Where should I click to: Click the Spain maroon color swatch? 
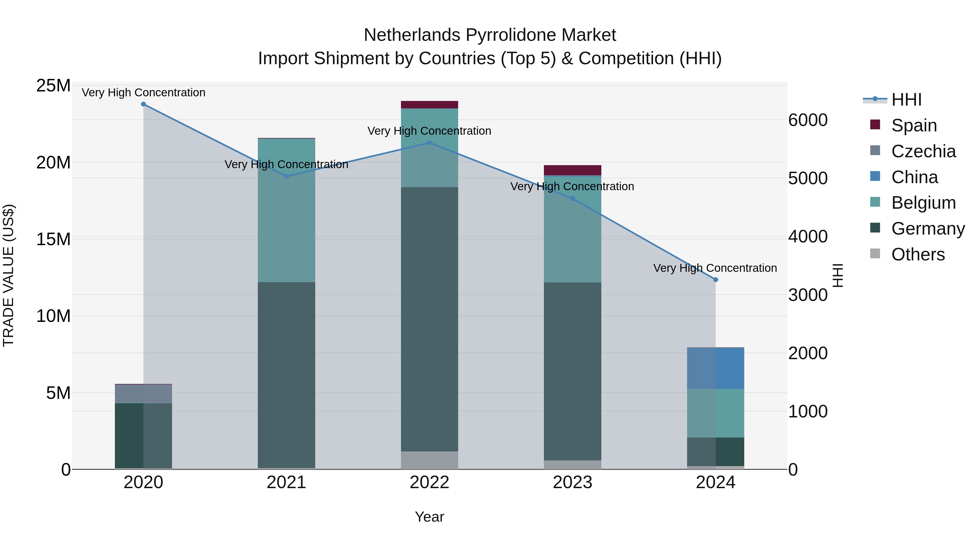coord(875,124)
